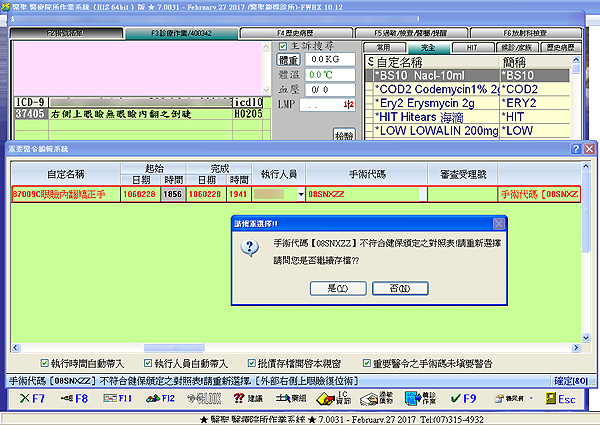Click the Esc exit icon
This screenshot has width=600, height=425.
click(558, 398)
